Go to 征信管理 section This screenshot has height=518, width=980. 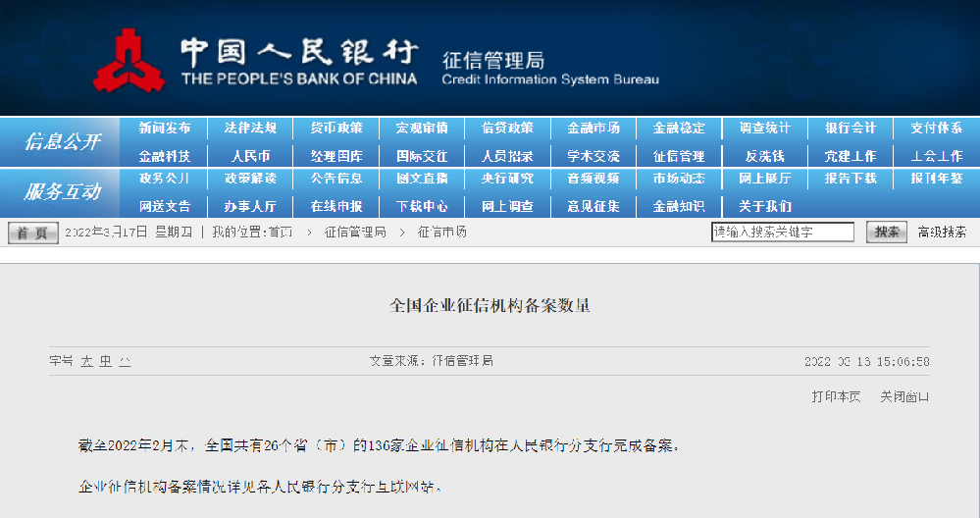pos(679,156)
